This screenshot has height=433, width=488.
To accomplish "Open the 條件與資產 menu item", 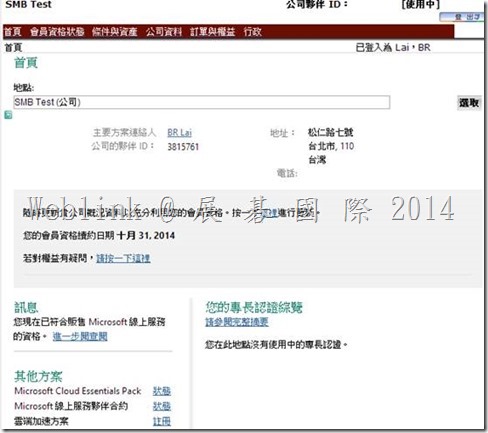I will pos(115,32).
